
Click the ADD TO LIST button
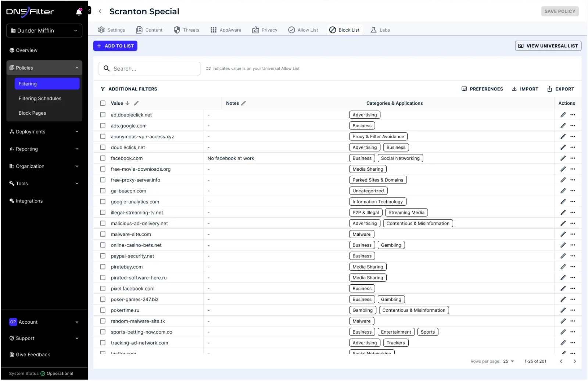[115, 46]
